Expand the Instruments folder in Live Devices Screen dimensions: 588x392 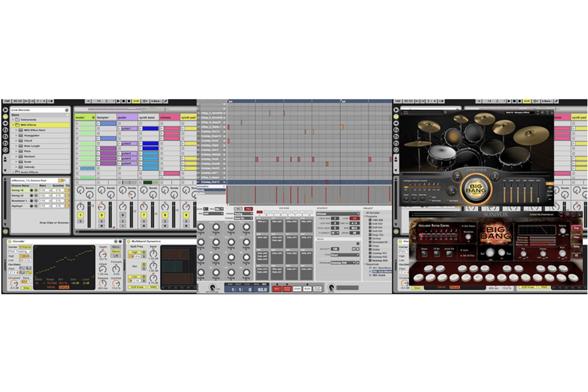[13, 120]
